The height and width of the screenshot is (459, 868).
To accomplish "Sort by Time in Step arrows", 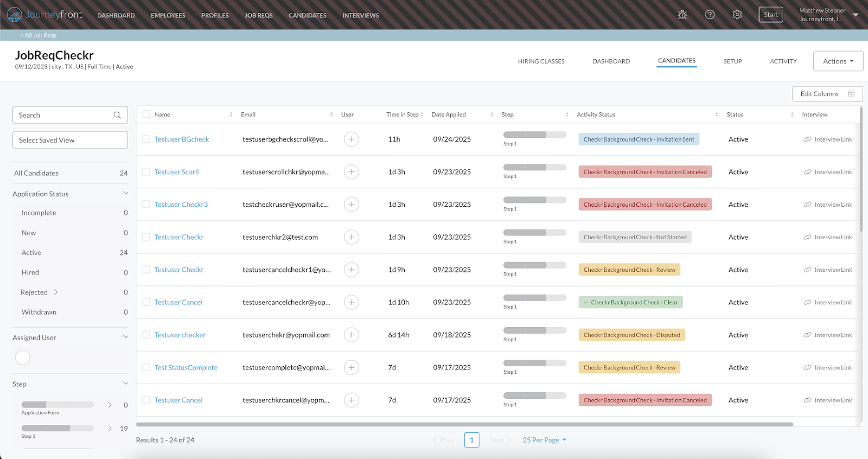I will pyautogui.click(x=422, y=114).
